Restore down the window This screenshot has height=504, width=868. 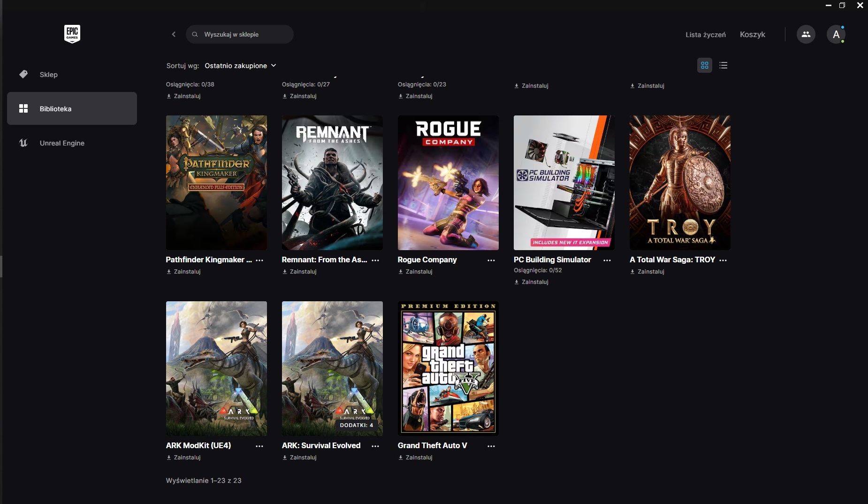point(842,5)
